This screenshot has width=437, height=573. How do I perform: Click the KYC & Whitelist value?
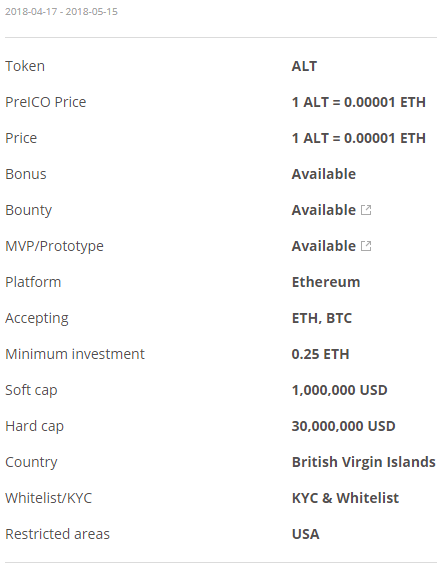point(345,498)
